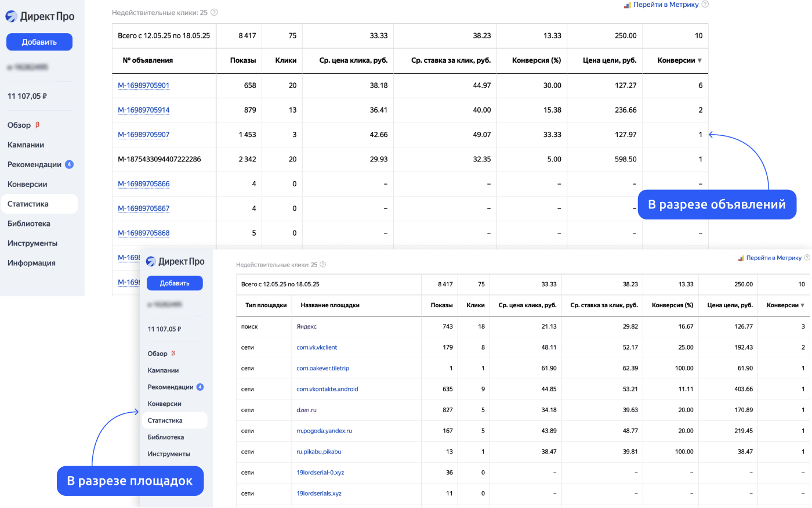Open the Информация menu item in the sidebar

tap(31, 263)
